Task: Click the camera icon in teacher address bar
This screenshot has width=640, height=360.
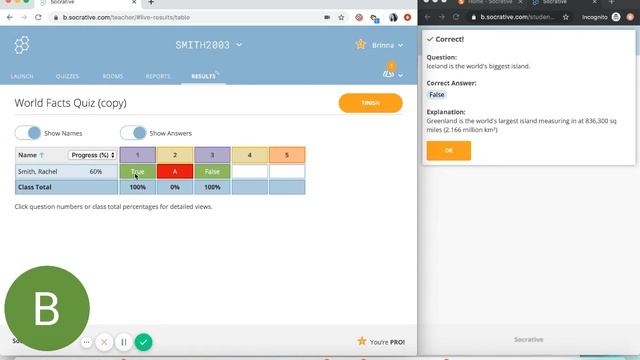Action: tap(327, 18)
